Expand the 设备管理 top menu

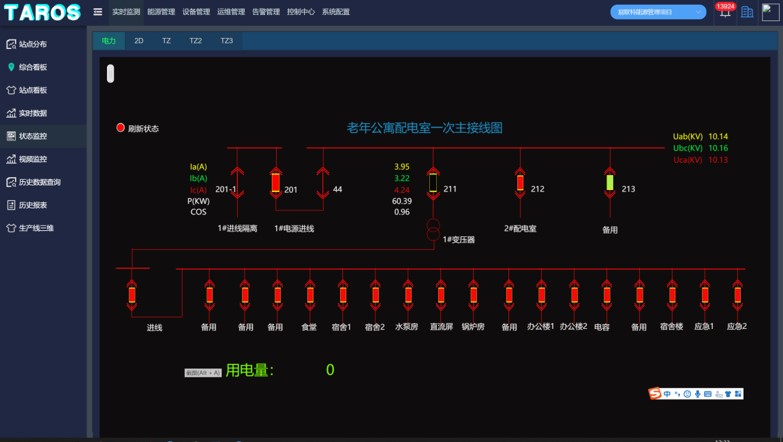click(x=196, y=12)
